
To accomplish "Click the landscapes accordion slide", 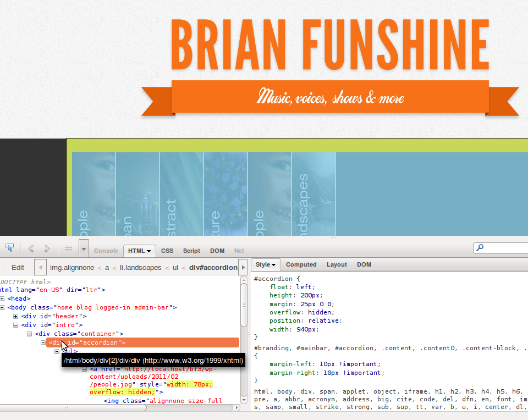I will pos(313,194).
